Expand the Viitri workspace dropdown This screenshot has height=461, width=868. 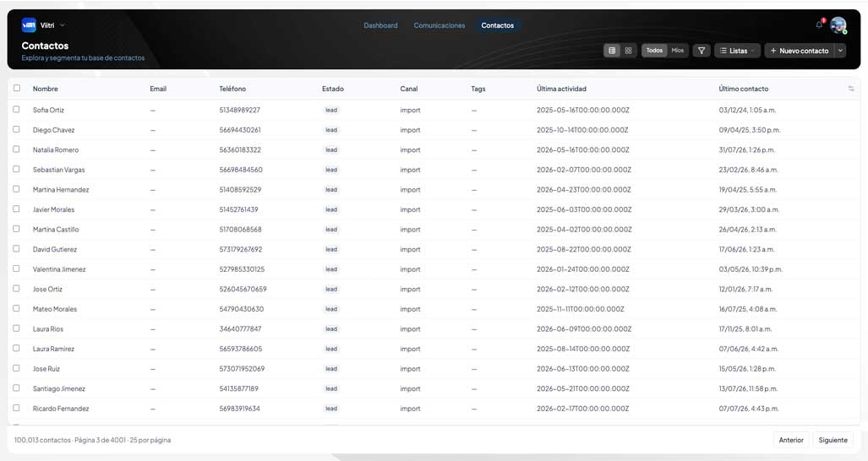coord(62,24)
